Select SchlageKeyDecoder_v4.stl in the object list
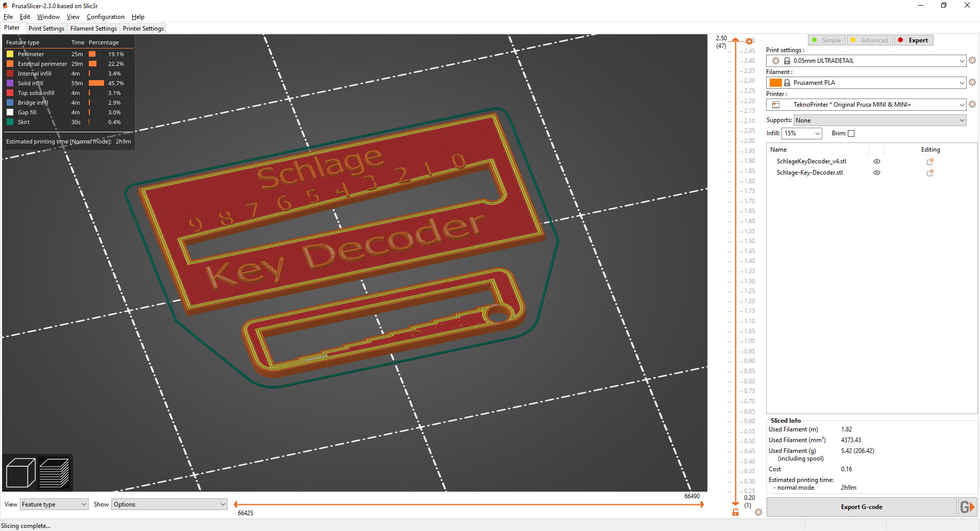This screenshot has height=531, width=980. click(811, 161)
